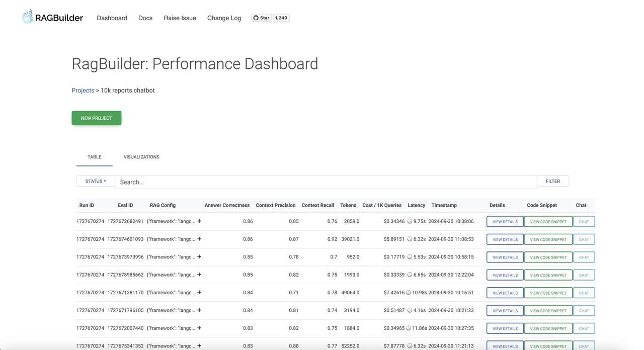Open chat for eval 1727672007440

coord(584,329)
